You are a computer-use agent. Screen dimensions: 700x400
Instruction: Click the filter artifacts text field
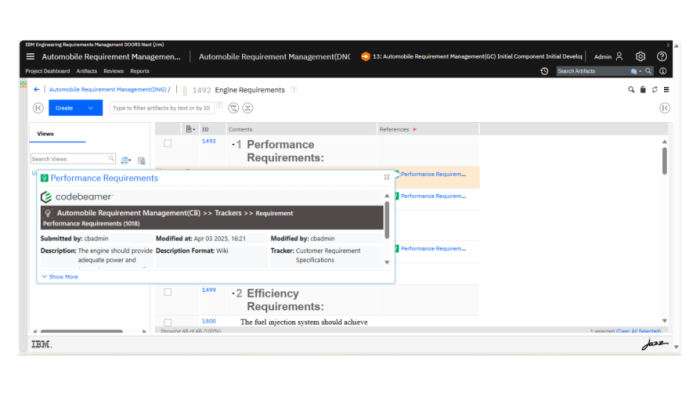coord(160,108)
